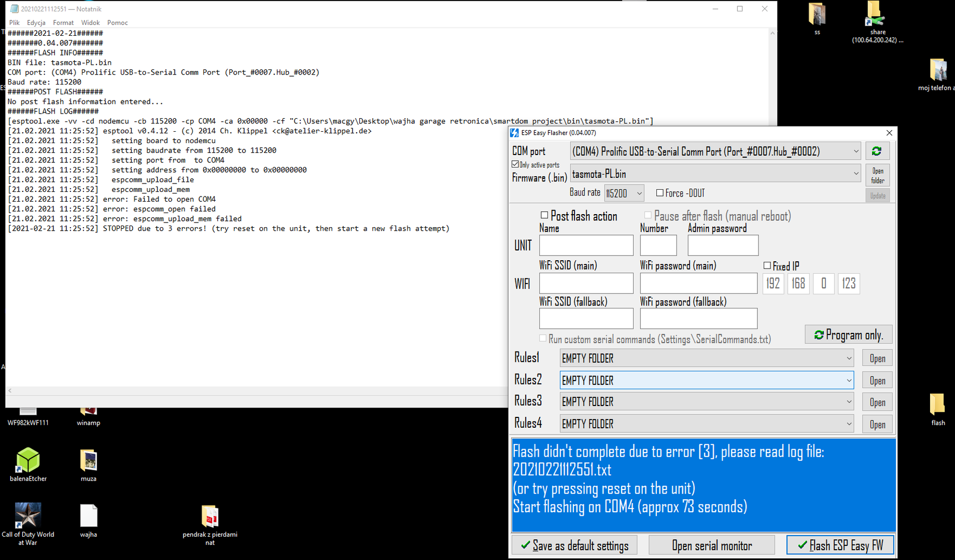Toggle the Fixed IP checkbox

(767, 265)
